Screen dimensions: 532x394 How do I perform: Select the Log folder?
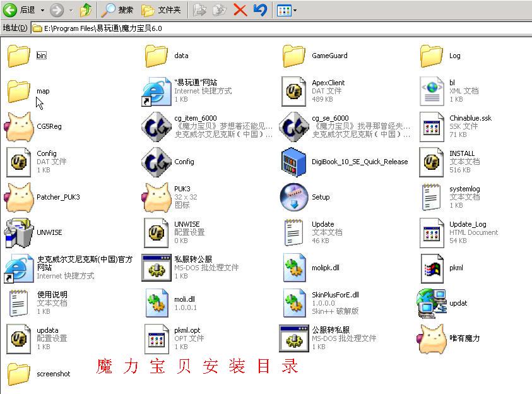[x=440, y=56]
